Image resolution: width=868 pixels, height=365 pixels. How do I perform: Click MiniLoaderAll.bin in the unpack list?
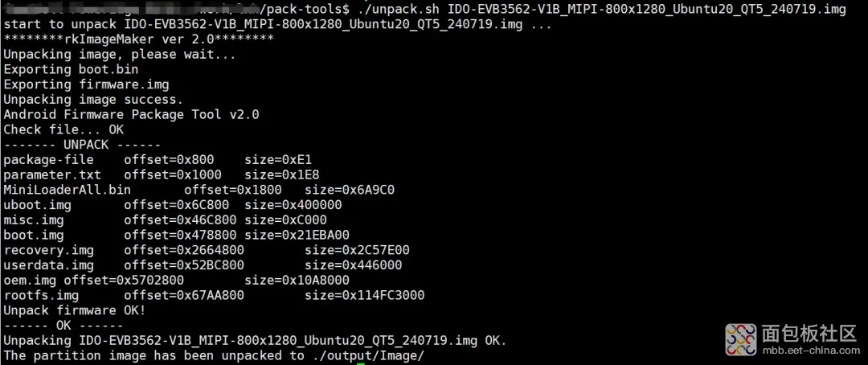tap(67, 190)
